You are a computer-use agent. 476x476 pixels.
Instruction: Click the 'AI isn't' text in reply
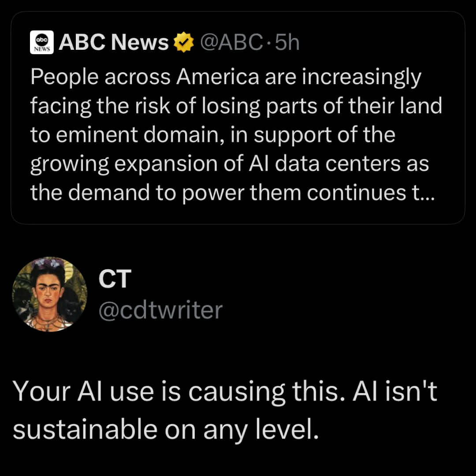point(394,391)
